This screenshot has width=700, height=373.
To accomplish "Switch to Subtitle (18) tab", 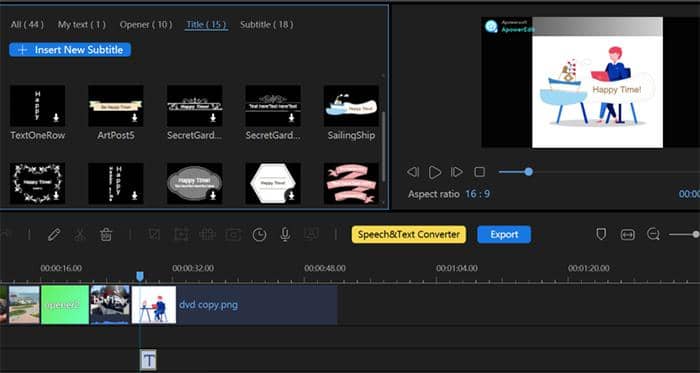I will [x=267, y=25].
